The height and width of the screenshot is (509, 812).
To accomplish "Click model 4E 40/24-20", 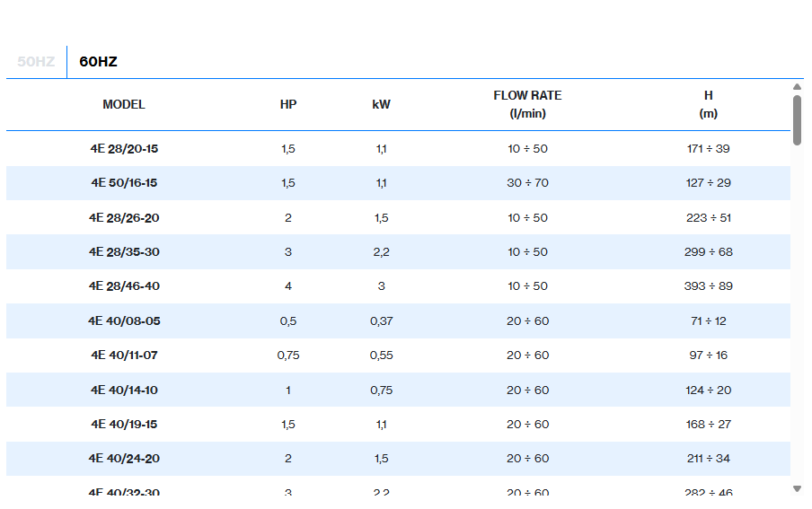I will click(124, 459).
